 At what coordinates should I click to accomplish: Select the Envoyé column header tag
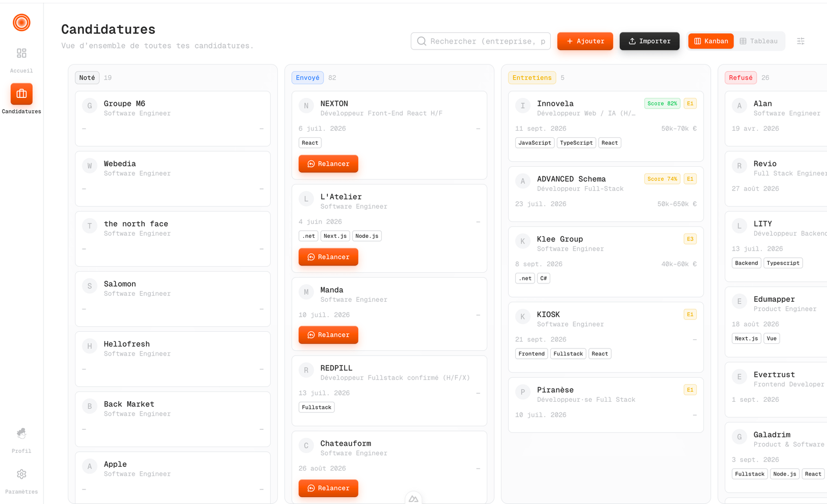pyautogui.click(x=307, y=77)
